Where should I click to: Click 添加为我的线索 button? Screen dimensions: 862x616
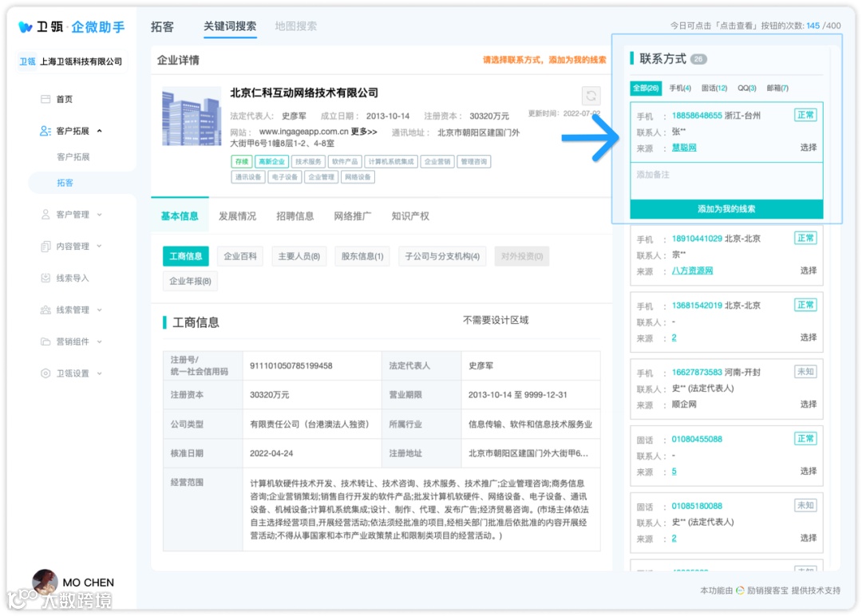[726, 209]
